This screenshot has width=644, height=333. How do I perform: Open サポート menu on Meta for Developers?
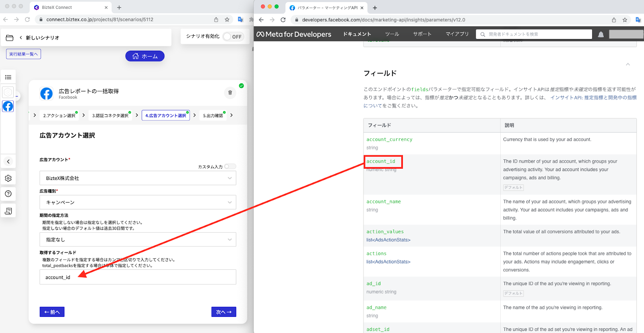tap(422, 34)
